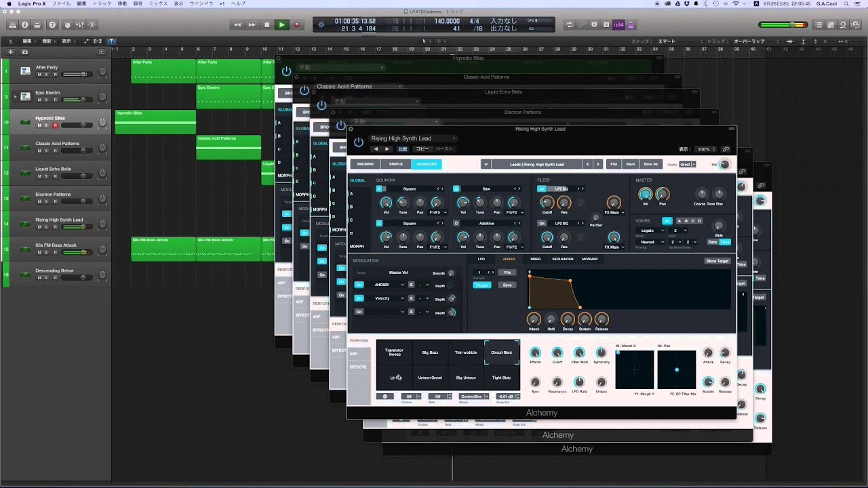Open the Smart Controls dial icon
The image size is (868, 488).
tap(67, 25)
